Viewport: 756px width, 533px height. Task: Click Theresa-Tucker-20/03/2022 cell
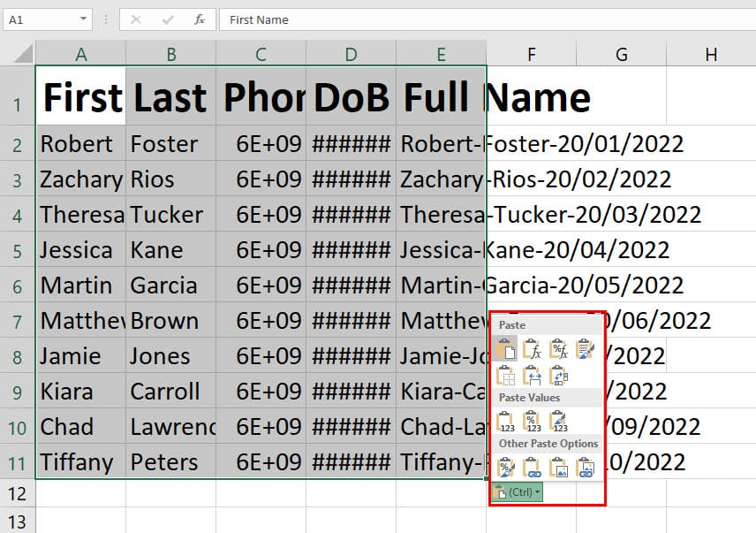pos(442,214)
